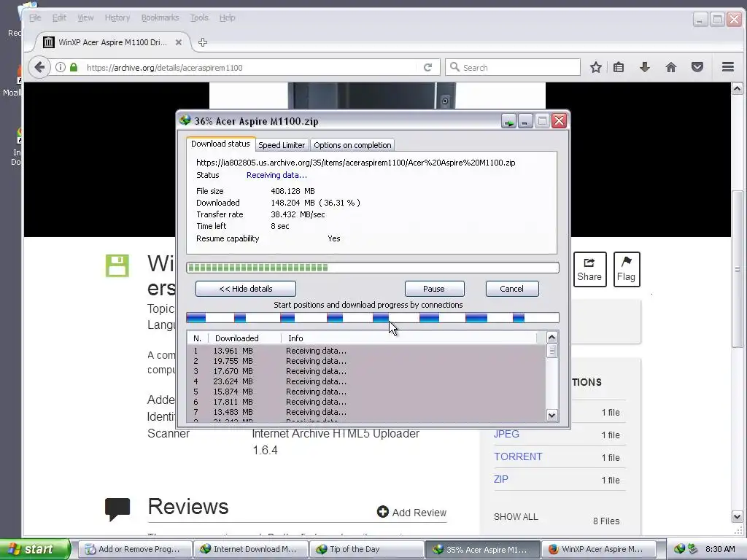Click the N. column header
This screenshot has height=560, width=747.
click(198, 338)
